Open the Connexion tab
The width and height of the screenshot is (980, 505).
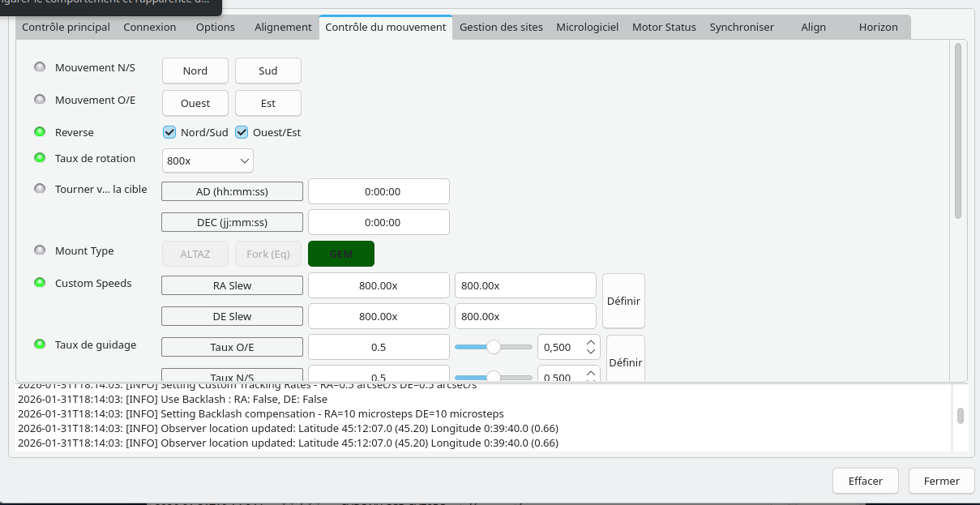(x=150, y=27)
